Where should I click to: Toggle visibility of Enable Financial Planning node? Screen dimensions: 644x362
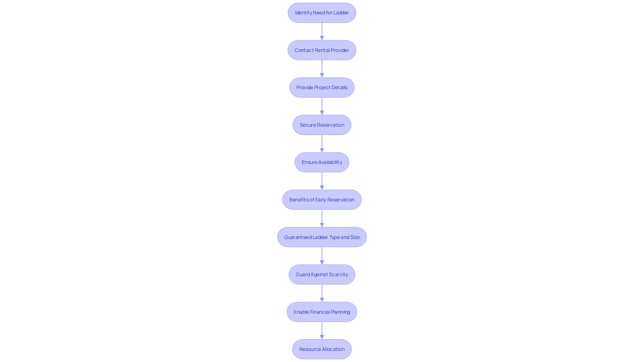[x=322, y=312]
